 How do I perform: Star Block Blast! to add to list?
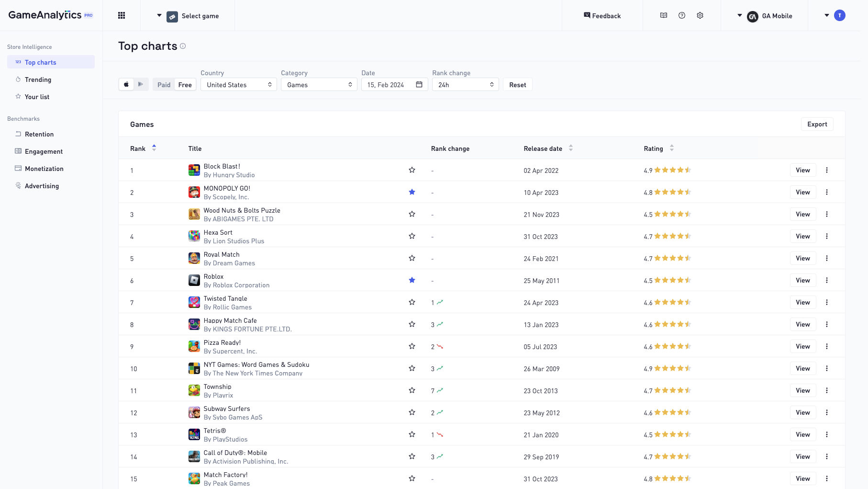(412, 170)
